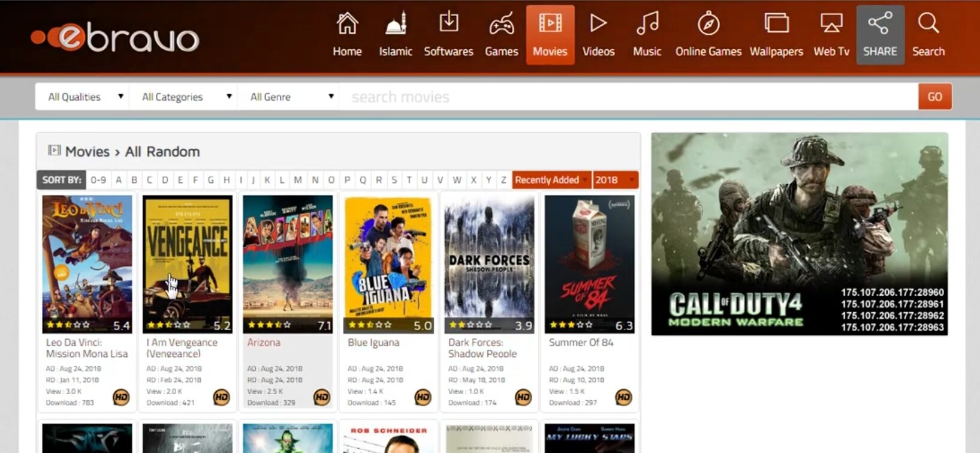Click the GO search button
980x453 pixels.
coord(934,97)
